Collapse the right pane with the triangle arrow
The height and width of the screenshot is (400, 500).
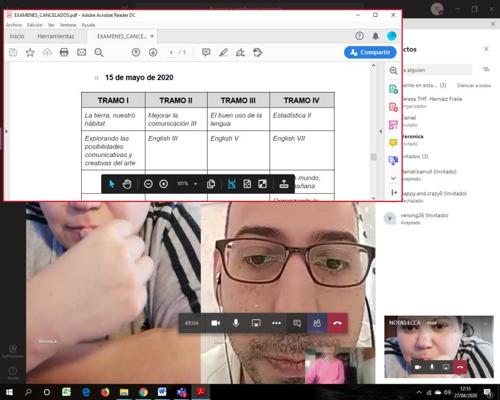[381, 132]
